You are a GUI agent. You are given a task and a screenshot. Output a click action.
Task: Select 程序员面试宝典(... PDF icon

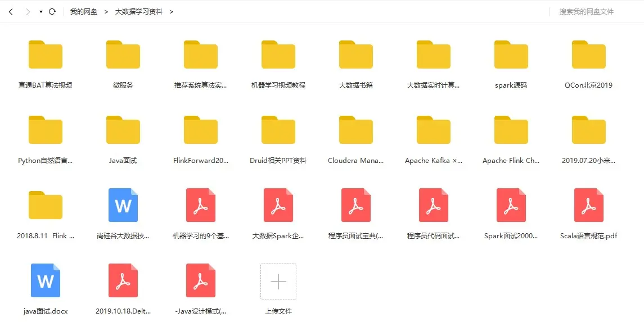pyautogui.click(x=355, y=205)
